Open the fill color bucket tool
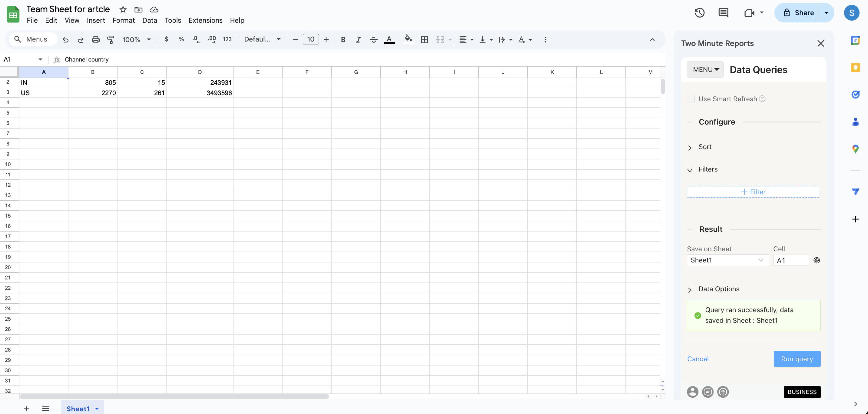The image size is (868, 414). point(408,39)
